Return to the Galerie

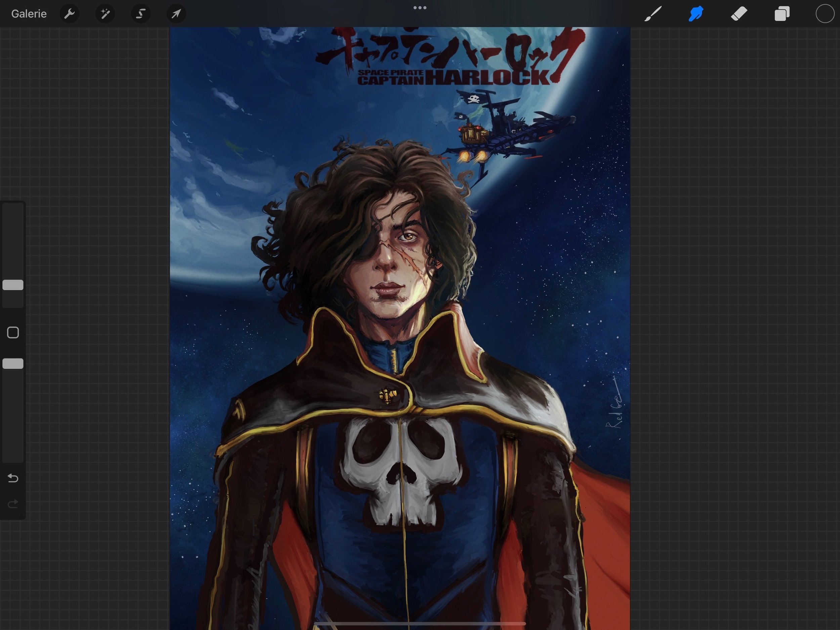[x=29, y=14]
